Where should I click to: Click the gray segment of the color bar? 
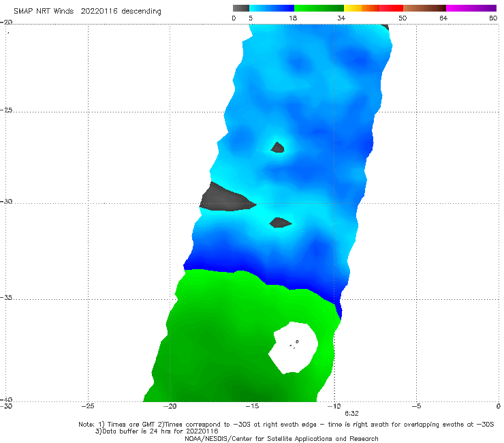point(241,8)
